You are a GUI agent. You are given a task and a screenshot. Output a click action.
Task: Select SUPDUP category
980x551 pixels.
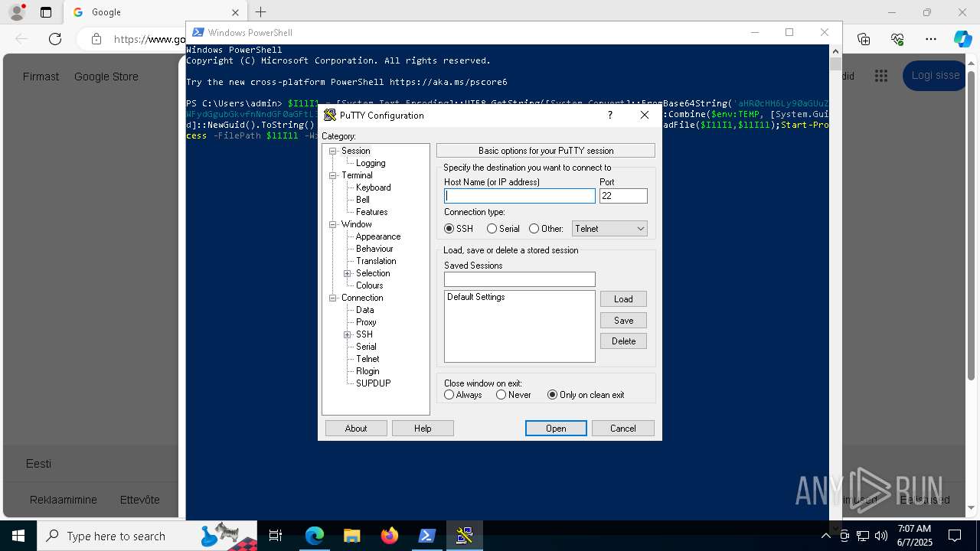(374, 383)
